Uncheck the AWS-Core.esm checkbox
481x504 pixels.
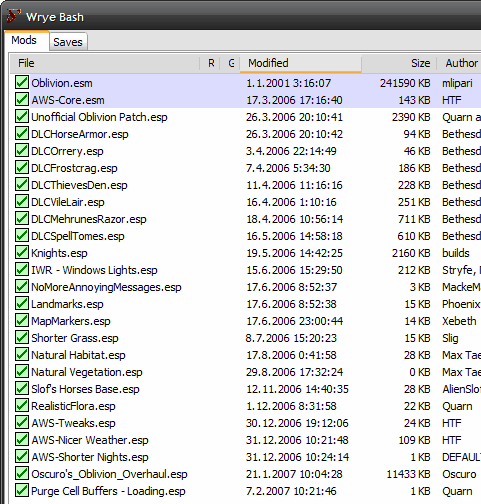click(22, 99)
